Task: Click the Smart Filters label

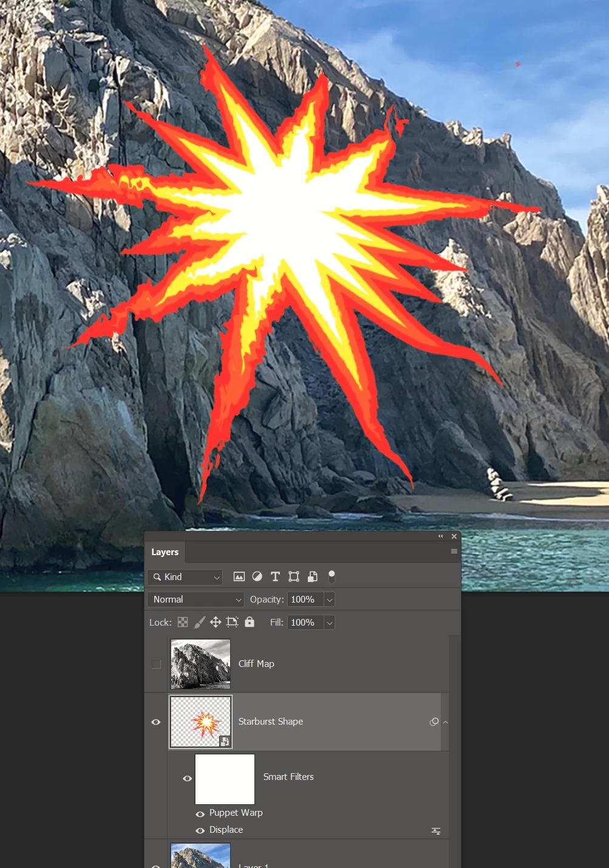Action: point(288,777)
